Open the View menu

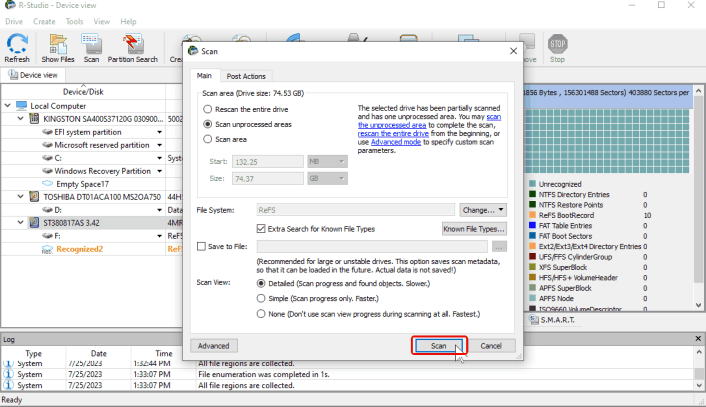point(101,22)
